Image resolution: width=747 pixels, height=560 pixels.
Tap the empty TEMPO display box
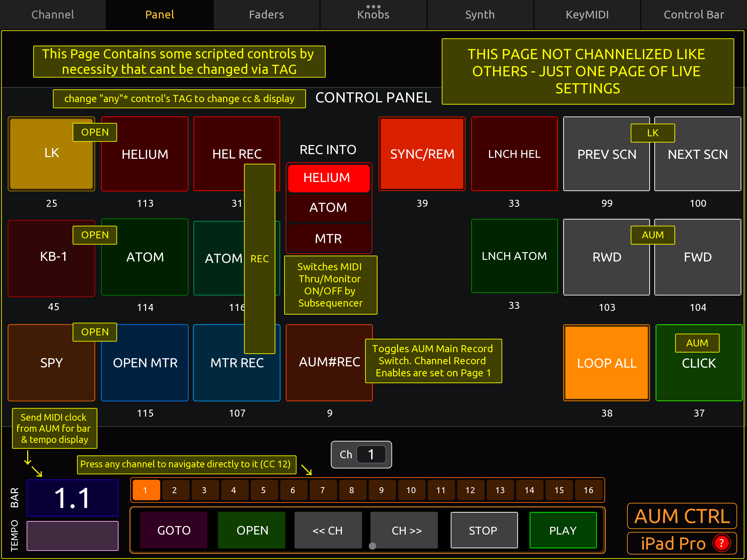(73, 536)
